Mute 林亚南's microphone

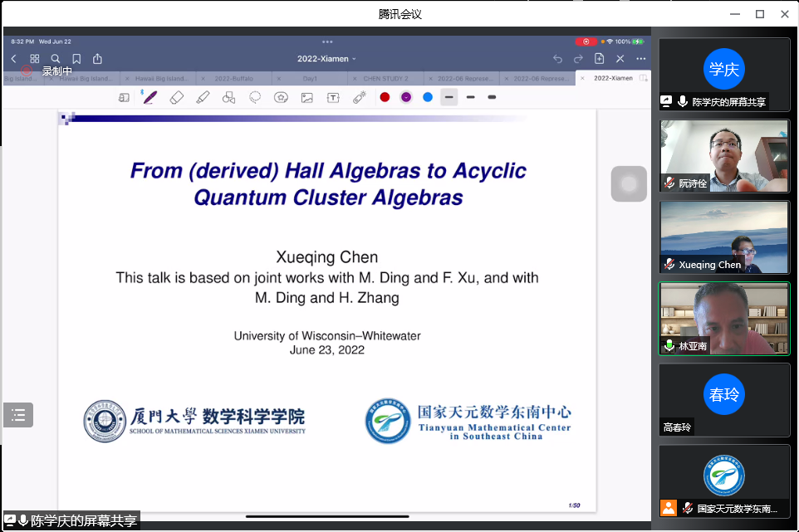(x=669, y=346)
